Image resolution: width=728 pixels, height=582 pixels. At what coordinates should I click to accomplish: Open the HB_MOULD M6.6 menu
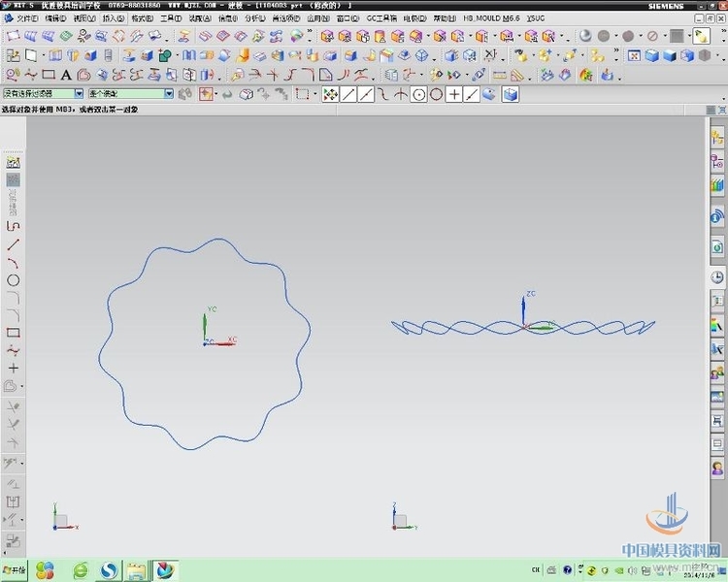coord(492,18)
